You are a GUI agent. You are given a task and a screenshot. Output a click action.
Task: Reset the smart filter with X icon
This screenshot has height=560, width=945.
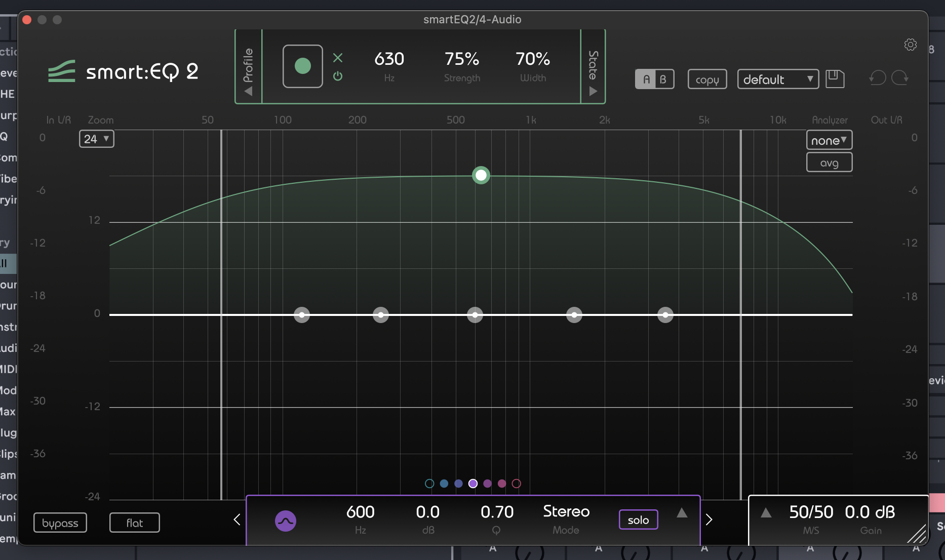[338, 58]
